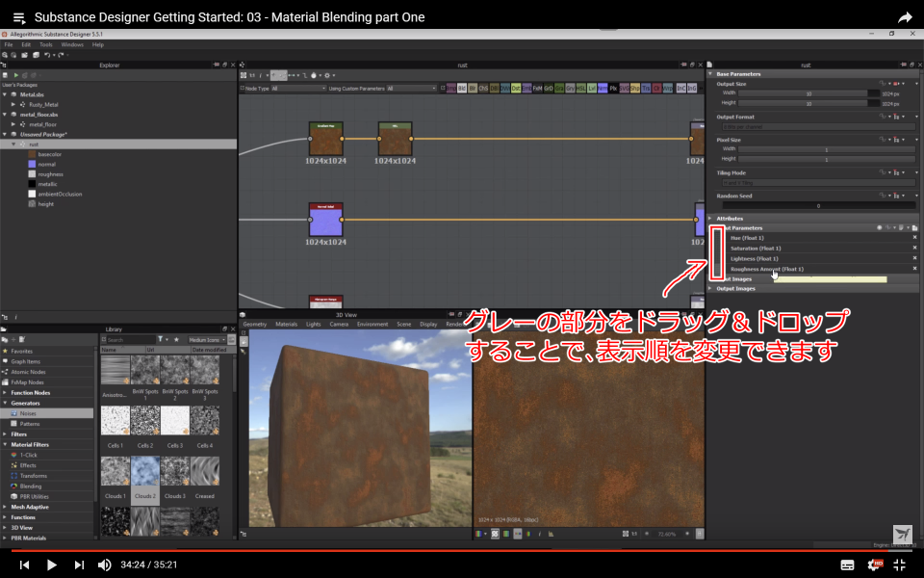Open the Edit menu

[26, 44]
